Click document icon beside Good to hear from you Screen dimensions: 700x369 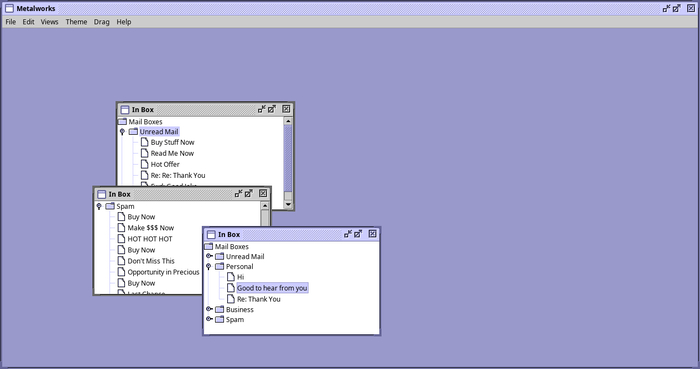(x=230, y=288)
